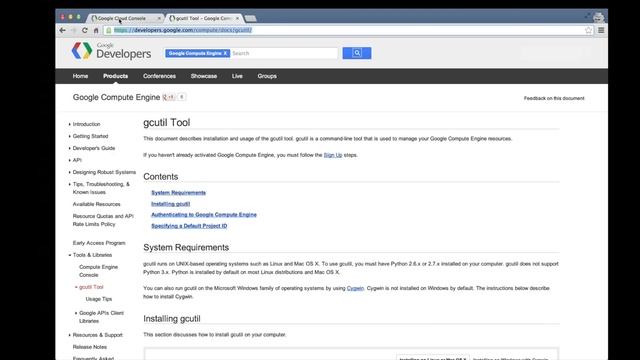Open Specifying a Default Project ID link

click(x=189, y=226)
